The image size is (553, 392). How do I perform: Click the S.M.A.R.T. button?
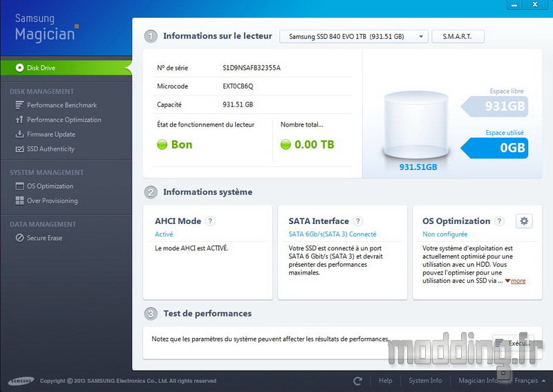tap(458, 37)
